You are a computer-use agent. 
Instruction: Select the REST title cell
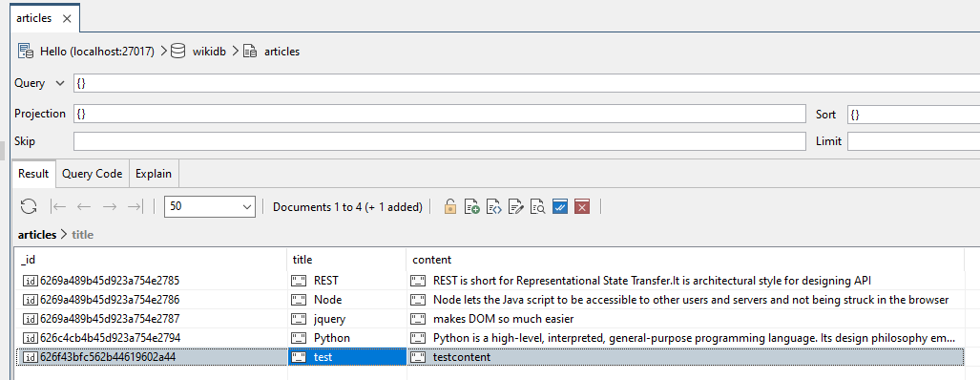[347, 281]
